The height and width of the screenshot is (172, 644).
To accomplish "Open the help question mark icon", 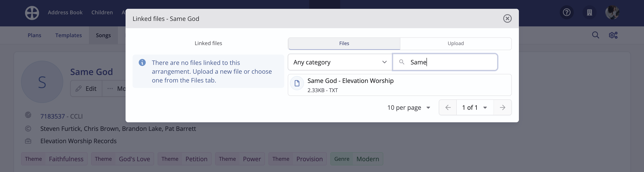I will [x=567, y=12].
